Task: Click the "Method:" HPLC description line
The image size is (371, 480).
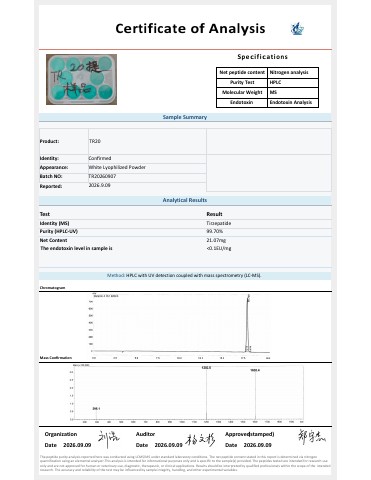Action: 184,276
